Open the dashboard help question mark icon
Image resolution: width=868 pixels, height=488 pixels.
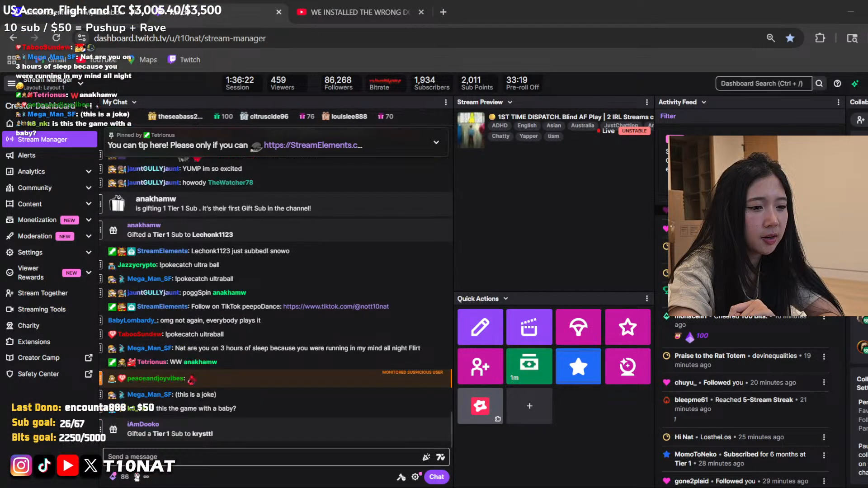click(x=837, y=84)
